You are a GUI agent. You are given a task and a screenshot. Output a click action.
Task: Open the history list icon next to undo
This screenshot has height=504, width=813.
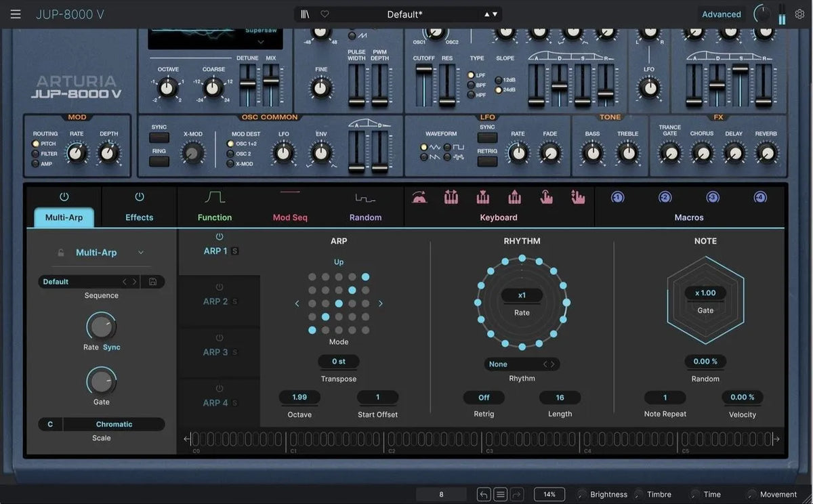(x=500, y=493)
